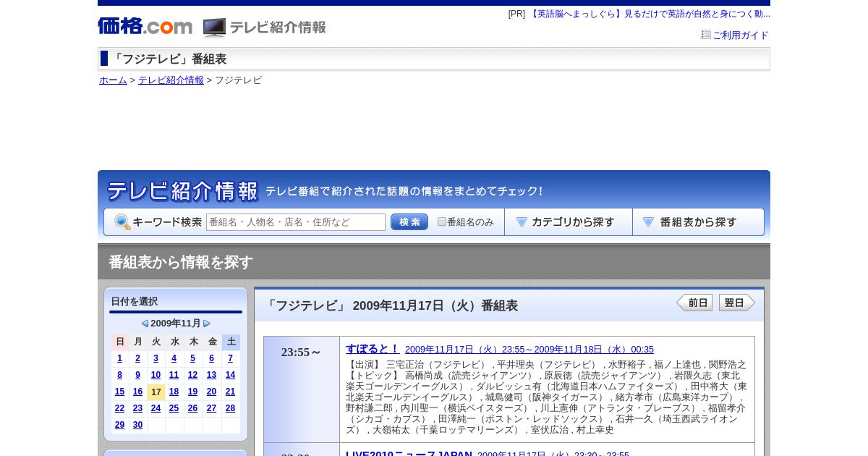Image resolution: width=868 pixels, height=456 pixels.
Task: Select November 16 in calendar
Action: pyautogui.click(x=137, y=392)
